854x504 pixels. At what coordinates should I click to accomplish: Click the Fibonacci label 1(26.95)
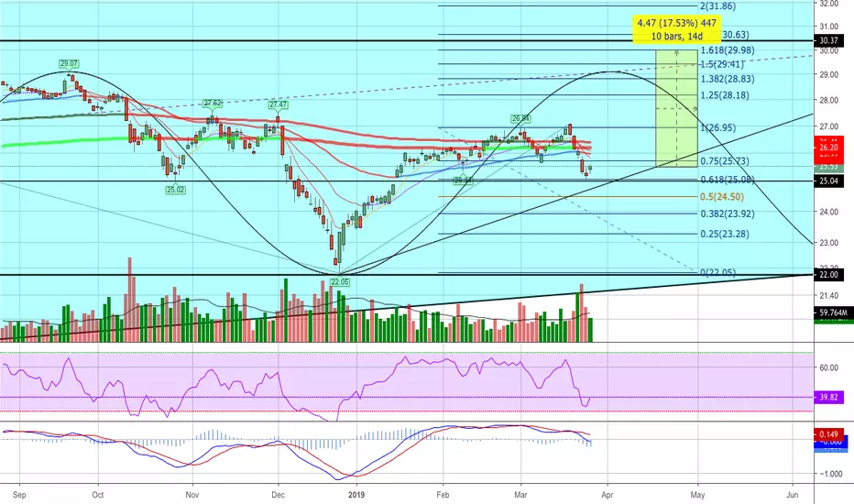[717, 128]
